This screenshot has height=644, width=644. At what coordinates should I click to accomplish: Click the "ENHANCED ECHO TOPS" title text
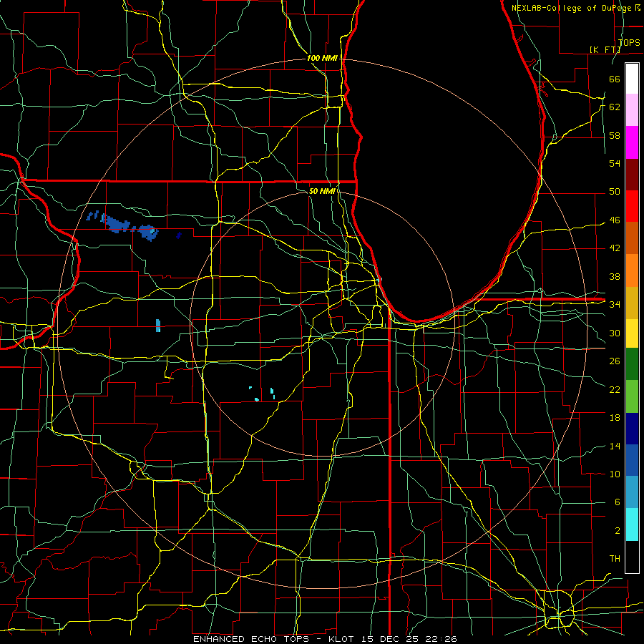coord(251,639)
